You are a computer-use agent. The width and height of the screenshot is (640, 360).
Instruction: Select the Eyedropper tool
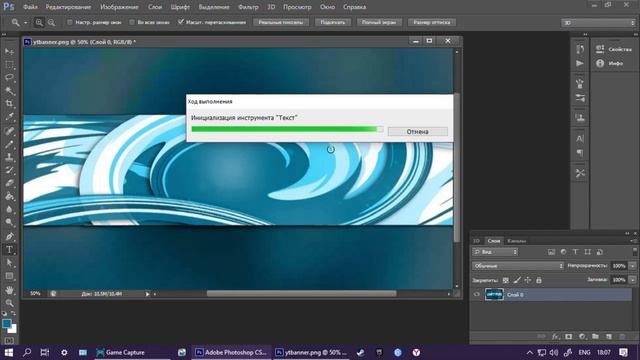click(x=9, y=117)
